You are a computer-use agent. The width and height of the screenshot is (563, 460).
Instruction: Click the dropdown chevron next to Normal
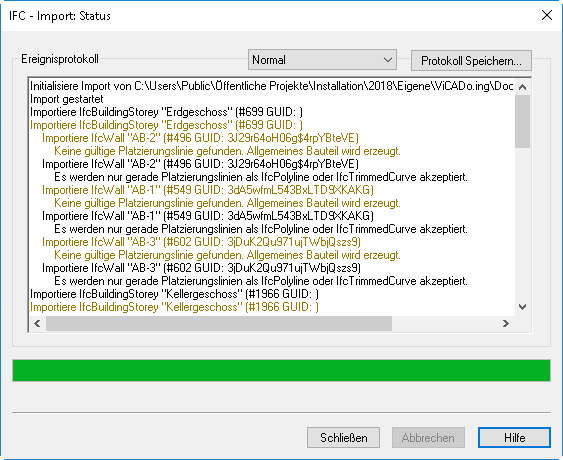(x=387, y=60)
